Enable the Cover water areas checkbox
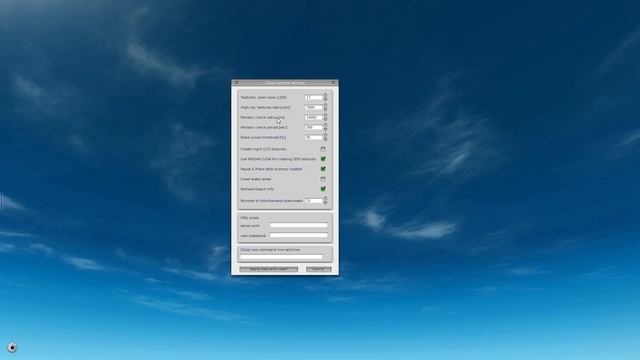Viewport: 640px width, 360px height. point(323,179)
